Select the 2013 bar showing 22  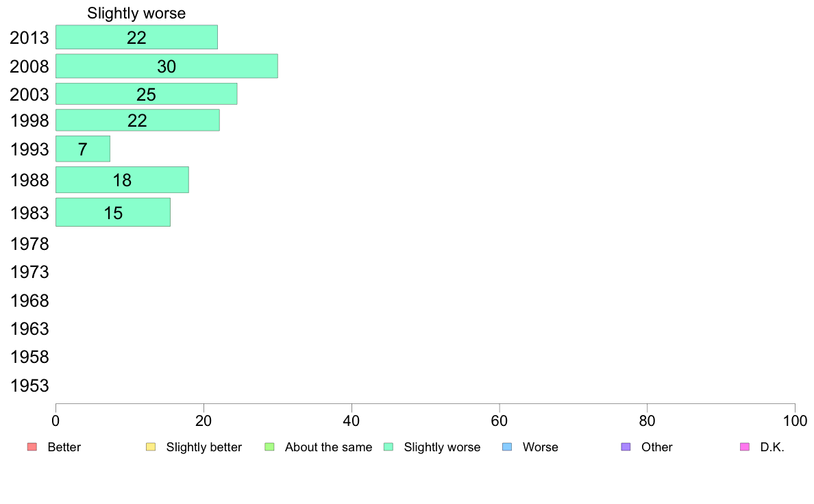[x=136, y=38]
